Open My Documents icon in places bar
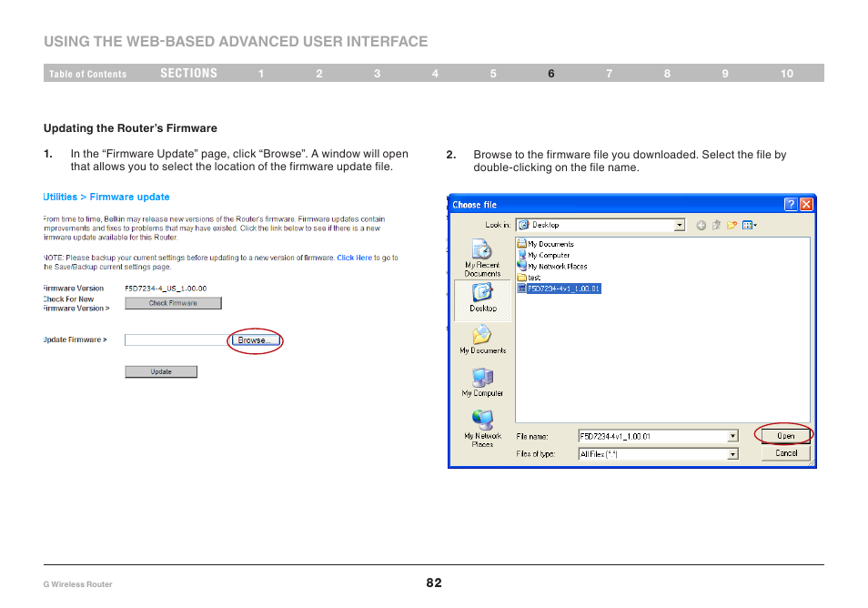The image size is (868, 608). [482, 339]
